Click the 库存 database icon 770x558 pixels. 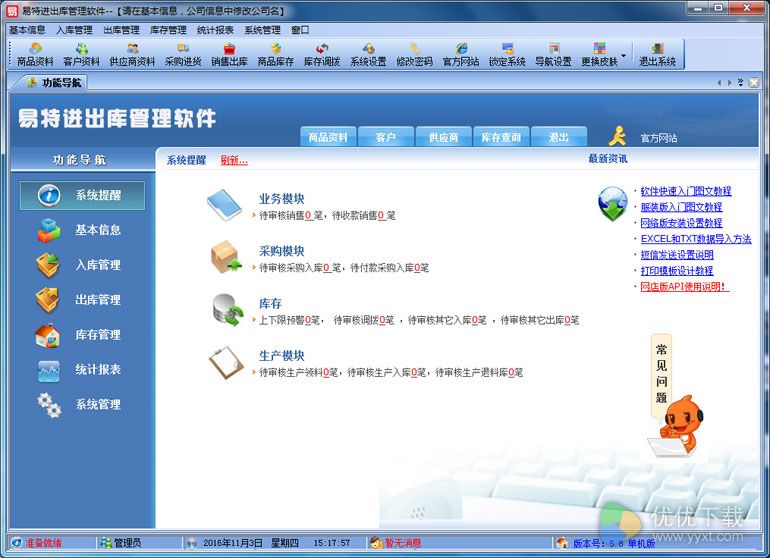(228, 309)
